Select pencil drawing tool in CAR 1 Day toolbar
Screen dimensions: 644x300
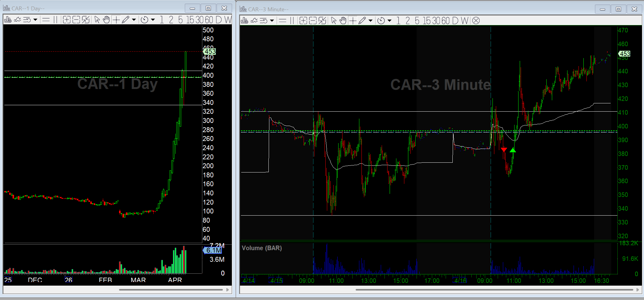[x=125, y=20]
